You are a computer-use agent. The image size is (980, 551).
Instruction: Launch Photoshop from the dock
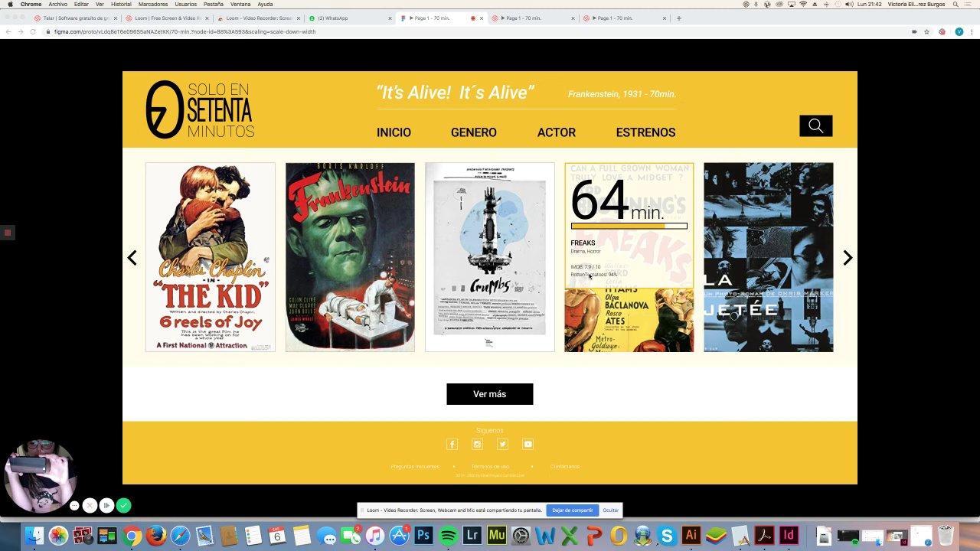pos(423,536)
